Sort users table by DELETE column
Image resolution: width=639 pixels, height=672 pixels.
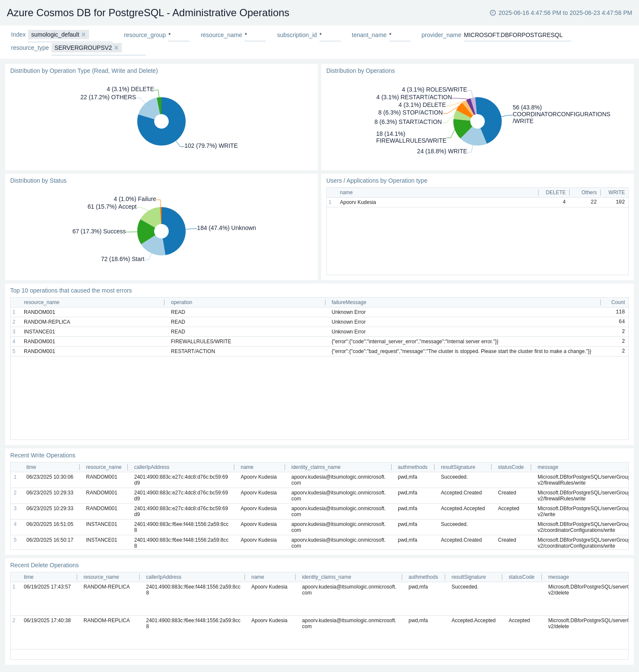(x=556, y=192)
